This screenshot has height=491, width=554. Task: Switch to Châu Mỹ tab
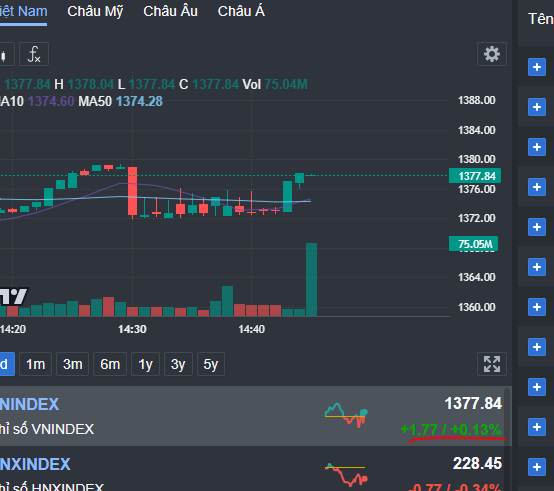coord(95,11)
